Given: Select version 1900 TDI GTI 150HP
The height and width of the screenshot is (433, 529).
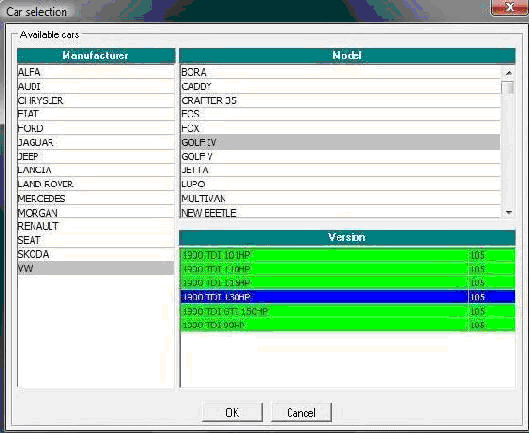Looking at the screenshot, I should point(347,311).
